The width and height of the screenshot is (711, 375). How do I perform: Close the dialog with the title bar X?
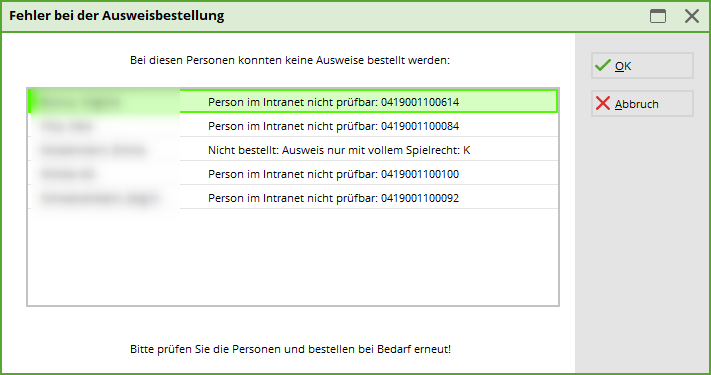tap(692, 16)
